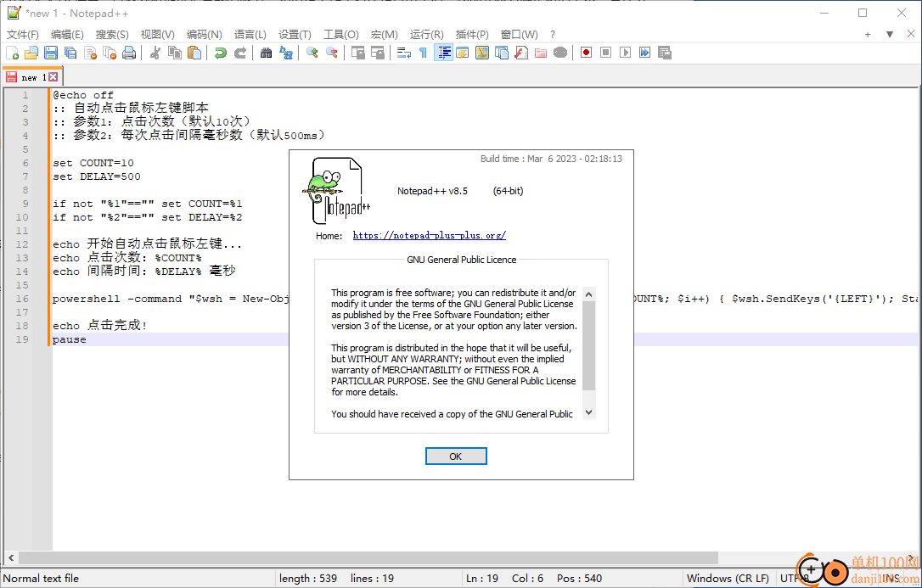This screenshot has height=588, width=922.
Task: Click the macro Playback icon
Action: click(625, 53)
